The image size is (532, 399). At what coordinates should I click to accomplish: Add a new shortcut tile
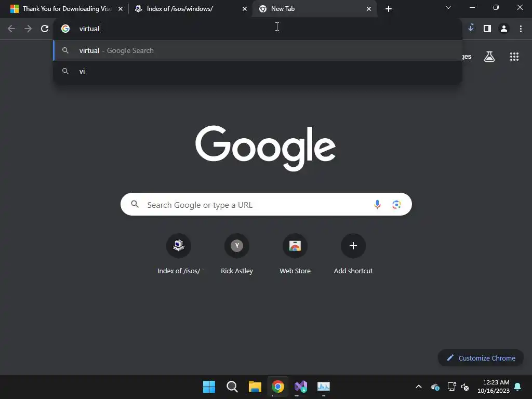353,254
